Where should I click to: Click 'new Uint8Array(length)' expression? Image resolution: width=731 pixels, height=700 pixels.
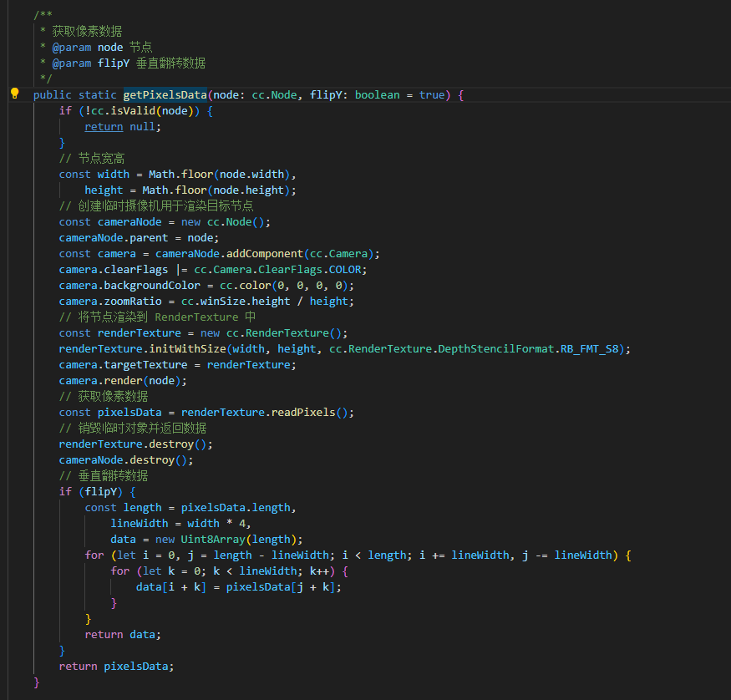pyautogui.click(x=226, y=539)
